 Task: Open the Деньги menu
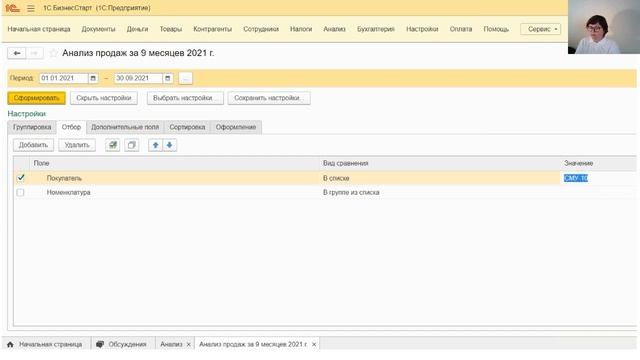pyautogui.click(x=138, y=29)
